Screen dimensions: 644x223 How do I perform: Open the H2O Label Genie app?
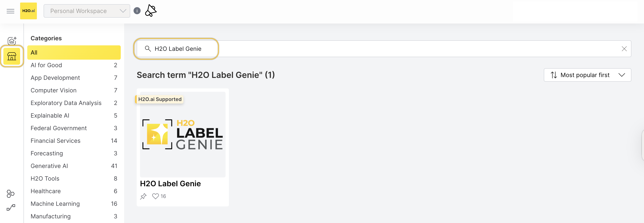click(170, 184)
